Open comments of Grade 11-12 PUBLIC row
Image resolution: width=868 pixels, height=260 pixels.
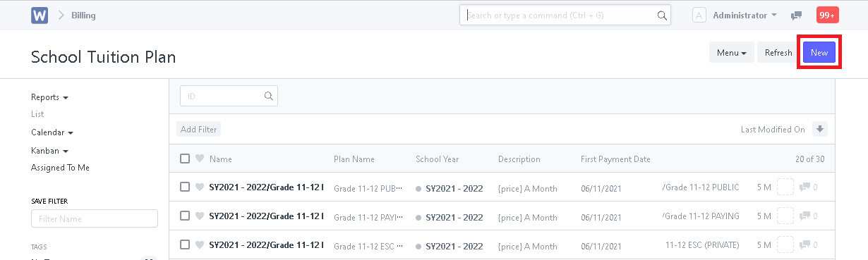coord(809,187)
